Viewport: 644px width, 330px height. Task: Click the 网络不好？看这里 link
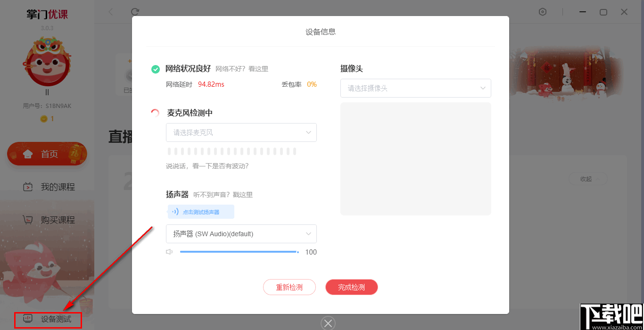[x=242, y=69]
